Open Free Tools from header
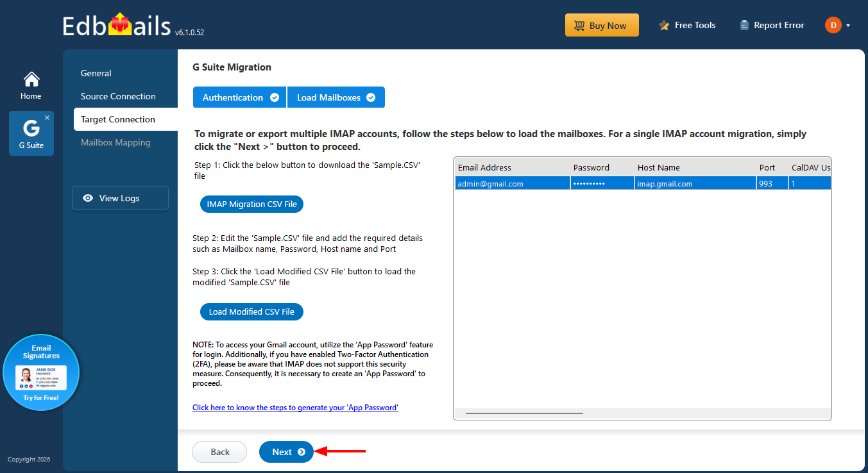The width and height of the screenshot is (868, 473). [686, 26]
